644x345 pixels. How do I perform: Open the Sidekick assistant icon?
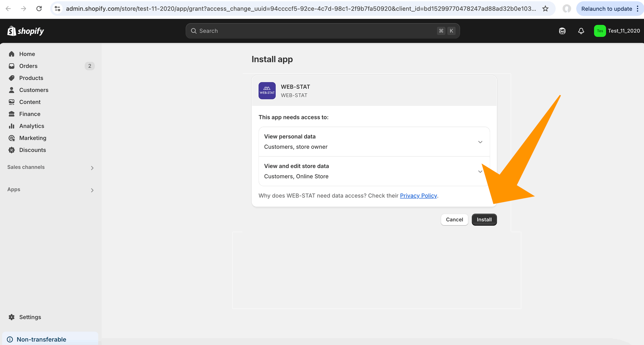(562, 31)
